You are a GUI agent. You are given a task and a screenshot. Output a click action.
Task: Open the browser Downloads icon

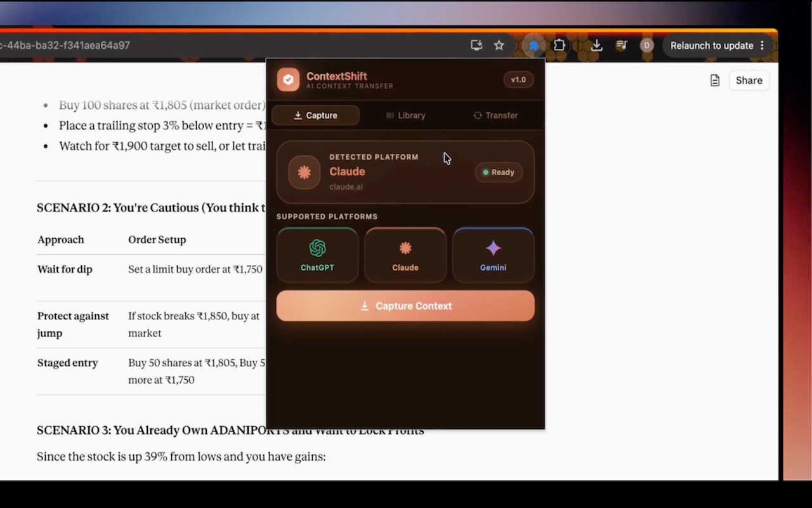click(596, 46)
